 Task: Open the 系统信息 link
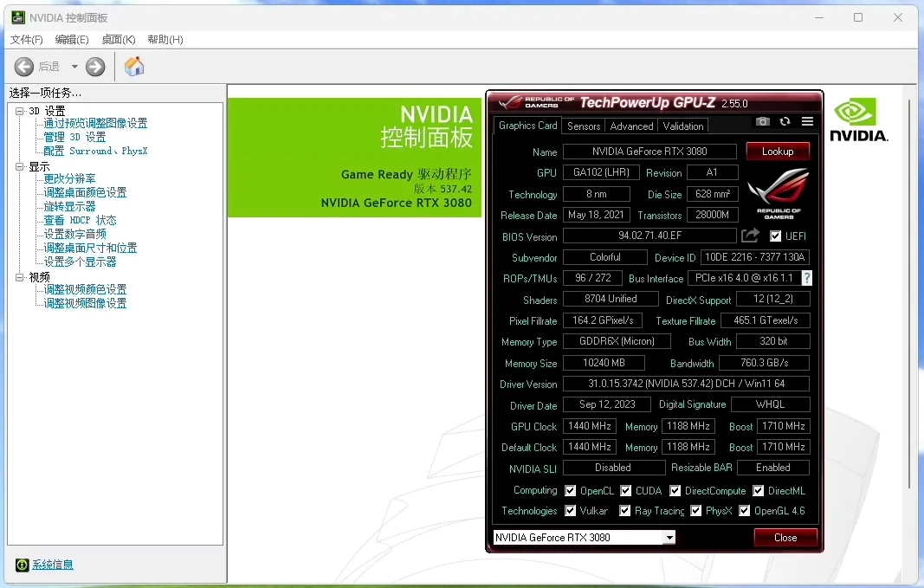[53, 565]
